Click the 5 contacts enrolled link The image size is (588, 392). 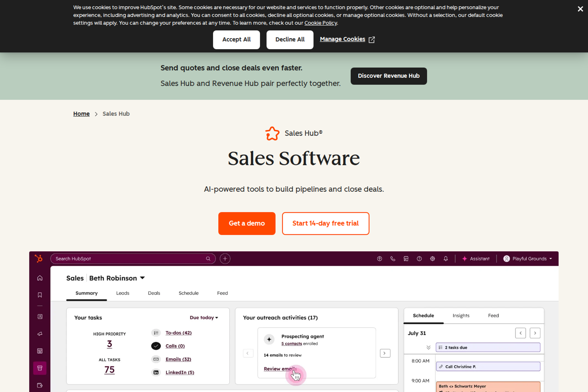pos(291,344)
